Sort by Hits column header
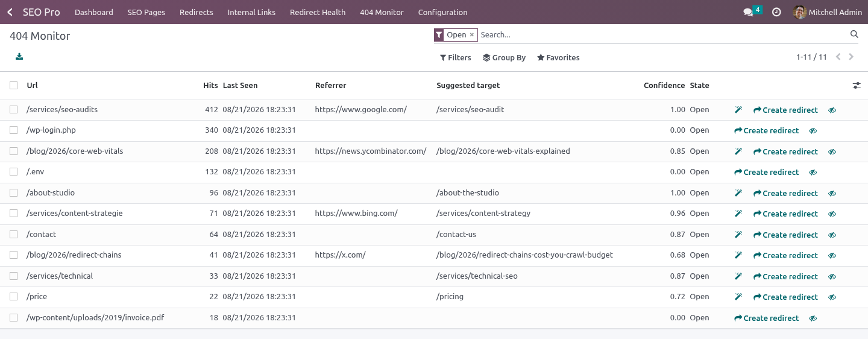The width and height of the screenshot is (868, 339). pos(210,86)
